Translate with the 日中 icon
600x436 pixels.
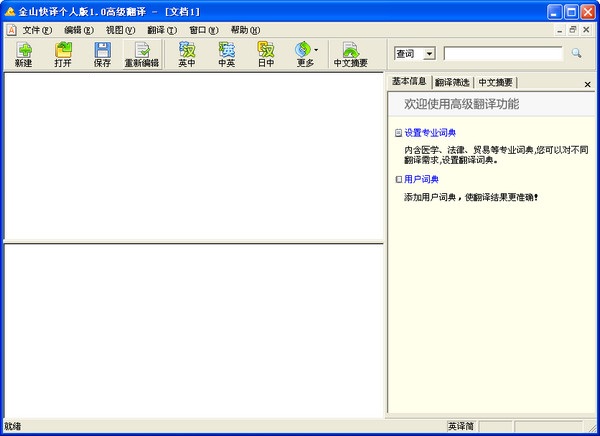(x=266, y=55)
